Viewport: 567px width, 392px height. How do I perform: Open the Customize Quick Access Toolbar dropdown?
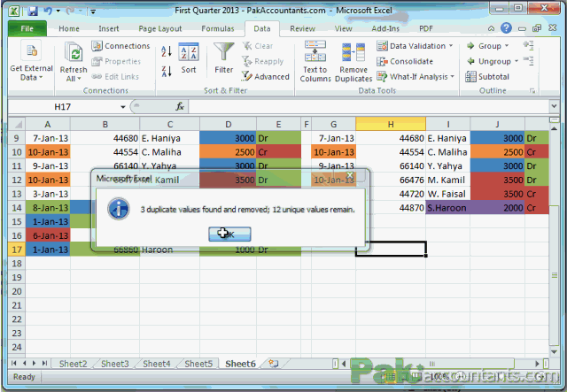(x=93, y=12)
